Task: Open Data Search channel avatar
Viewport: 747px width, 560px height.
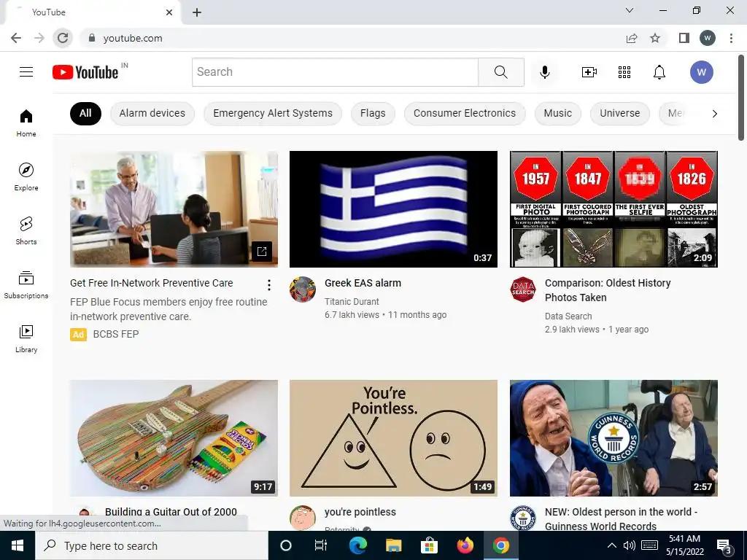Action: [x=522, y=289]
